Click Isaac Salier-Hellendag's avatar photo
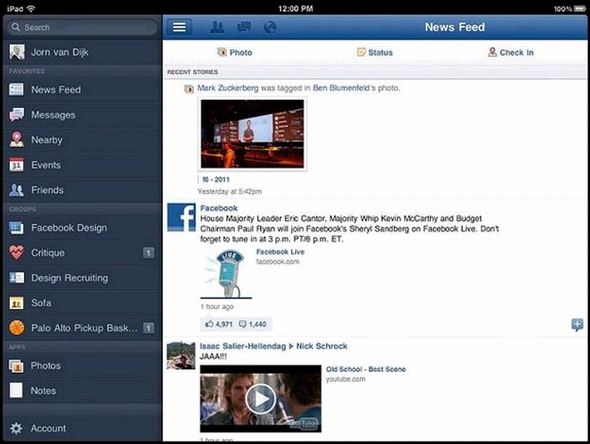 pos(181,355)
